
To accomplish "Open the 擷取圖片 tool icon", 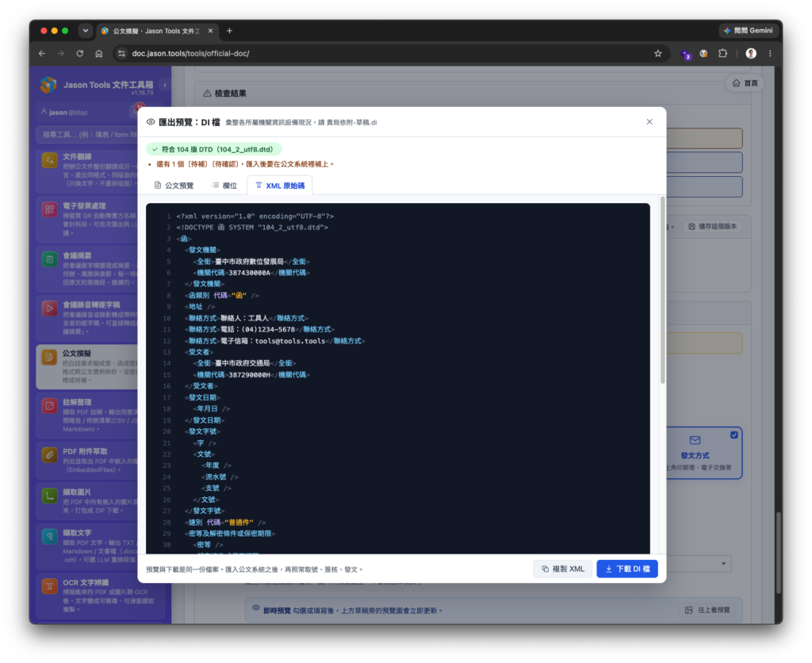I will [50, 496].
